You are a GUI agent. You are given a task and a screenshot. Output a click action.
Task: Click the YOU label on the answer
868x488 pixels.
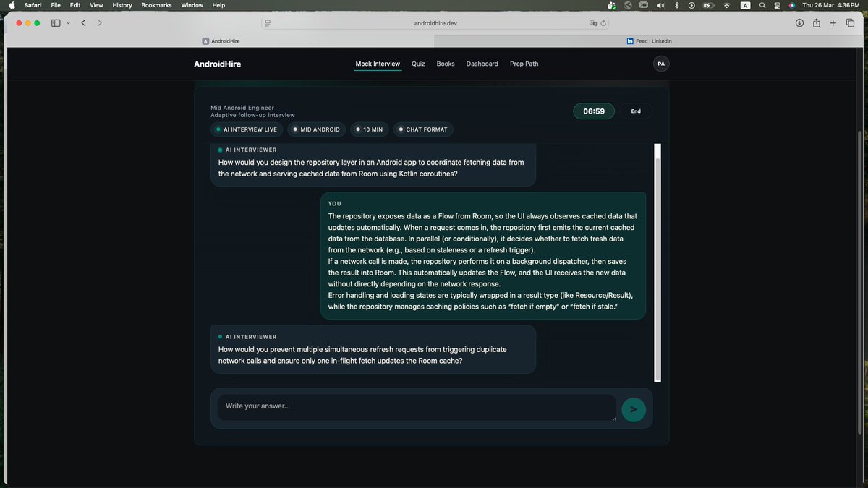pos(334,204)
